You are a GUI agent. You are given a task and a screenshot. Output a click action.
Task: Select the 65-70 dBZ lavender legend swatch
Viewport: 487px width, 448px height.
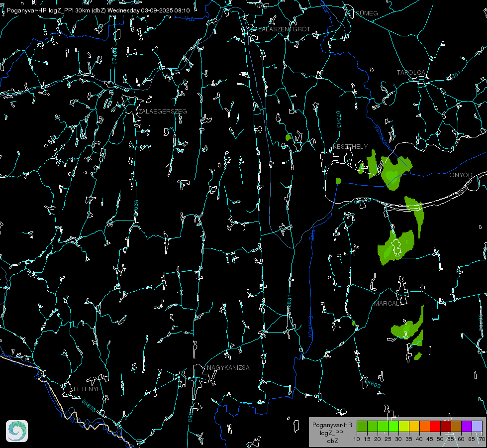pos(477,427)
